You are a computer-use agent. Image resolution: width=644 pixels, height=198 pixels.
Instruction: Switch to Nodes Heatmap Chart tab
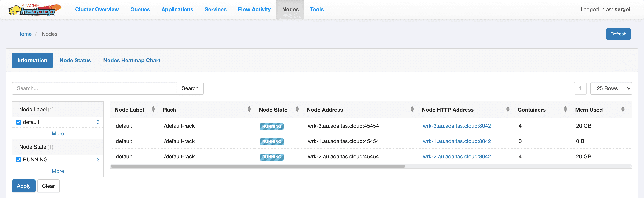coord(132,61)
